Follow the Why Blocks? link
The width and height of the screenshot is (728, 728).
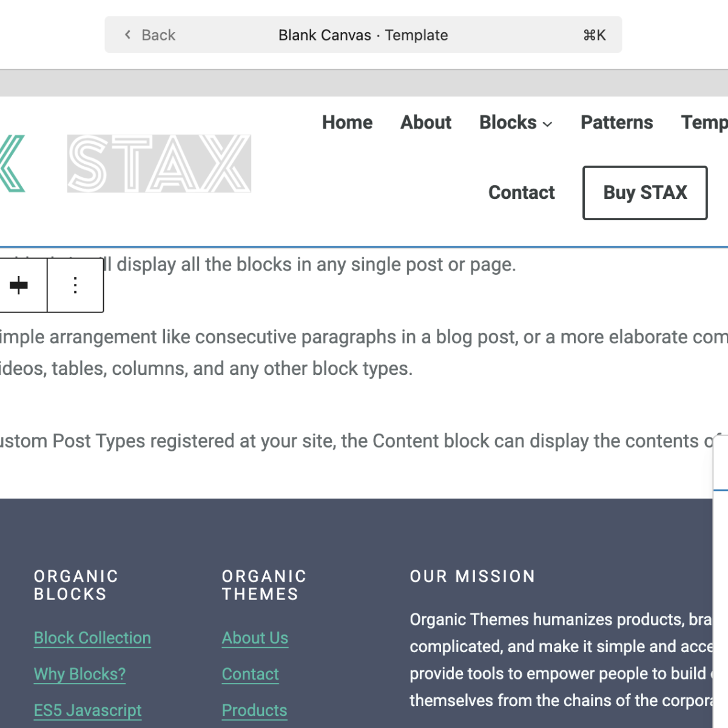pos(80,674)
